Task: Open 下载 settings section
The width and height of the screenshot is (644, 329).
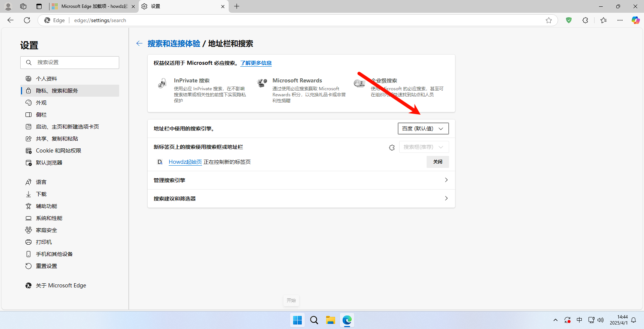Action: click(70, 194)
